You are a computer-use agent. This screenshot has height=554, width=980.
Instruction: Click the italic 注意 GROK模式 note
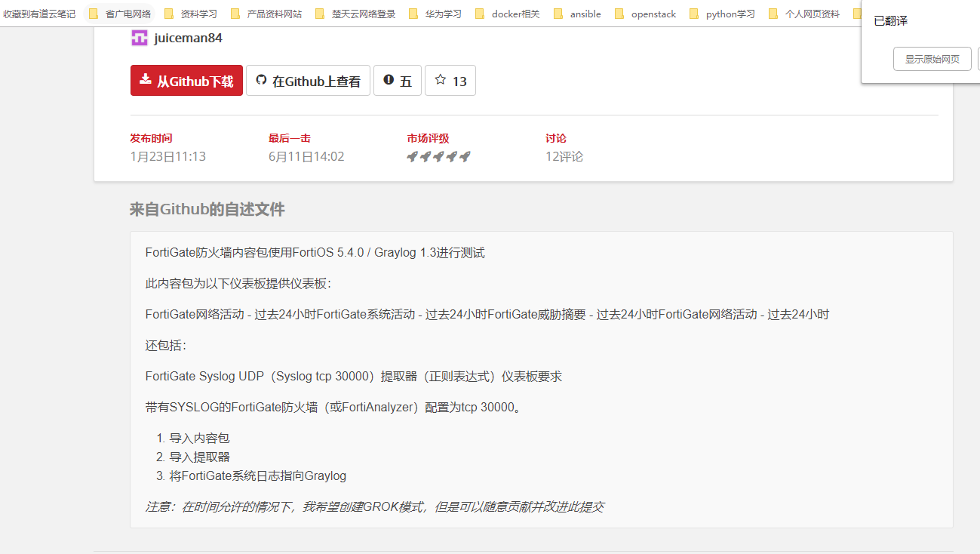tap(374, 507)
